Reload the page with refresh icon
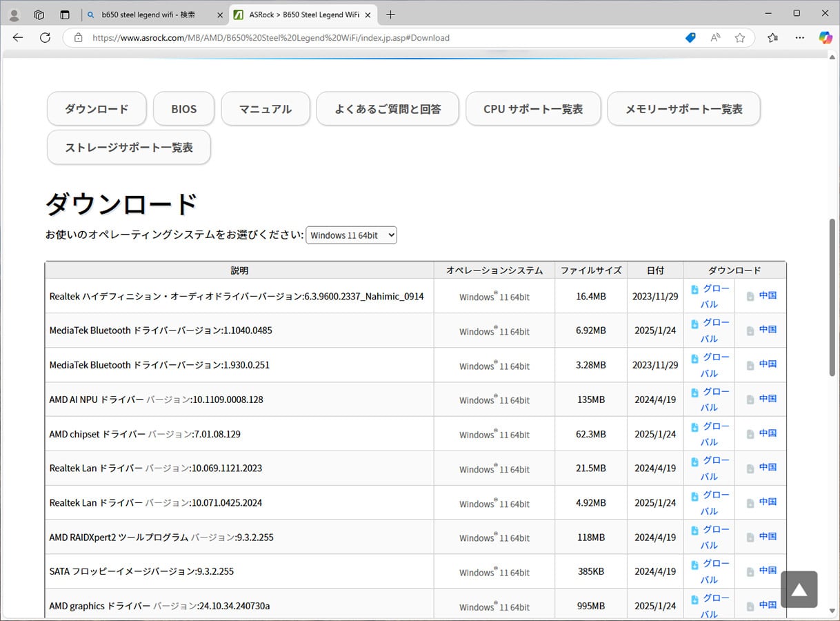 tap(46, 38)
